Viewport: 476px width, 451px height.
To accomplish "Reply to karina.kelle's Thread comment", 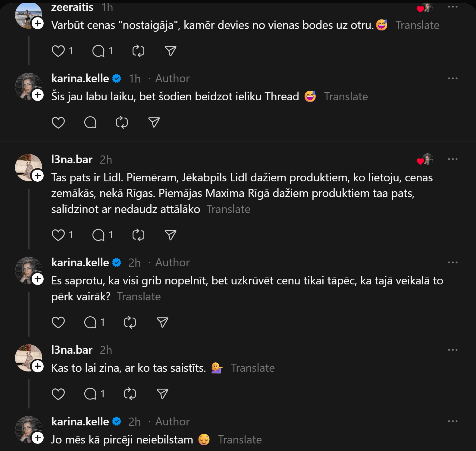I will 90,123.
